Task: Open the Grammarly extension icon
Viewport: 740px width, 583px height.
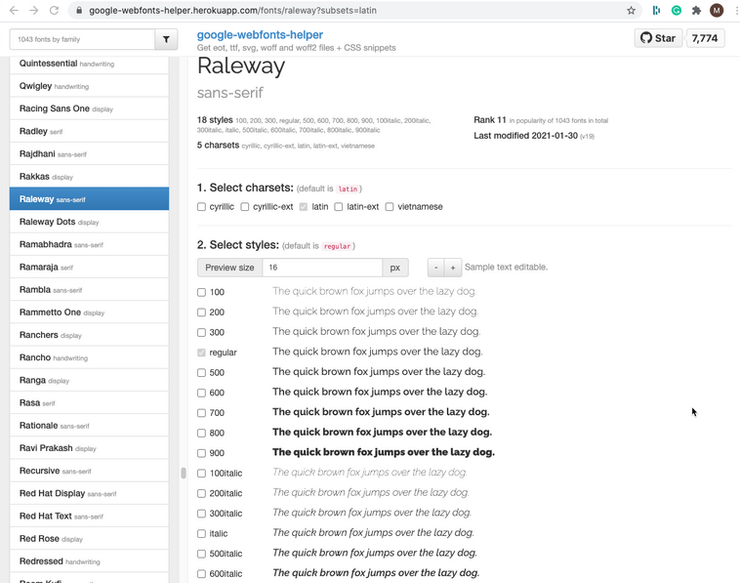Action: pyautogui.click(x=676, y=10)
